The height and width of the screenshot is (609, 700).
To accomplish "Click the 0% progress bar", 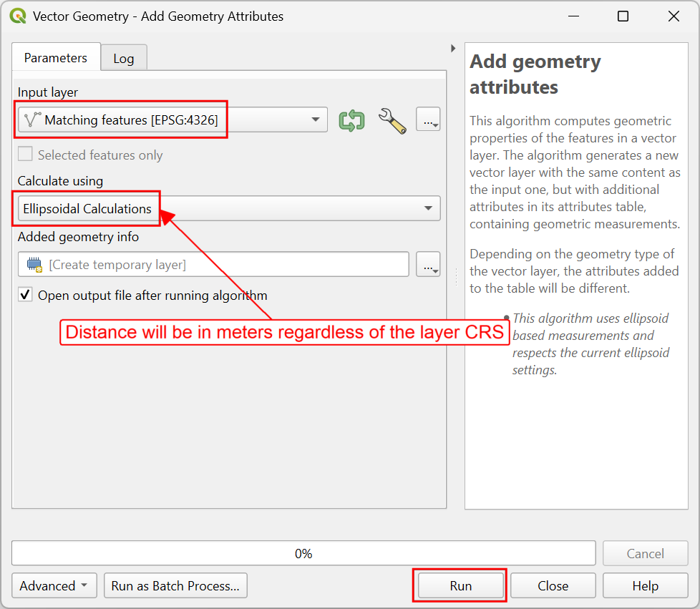I will [x=303, y=553].
